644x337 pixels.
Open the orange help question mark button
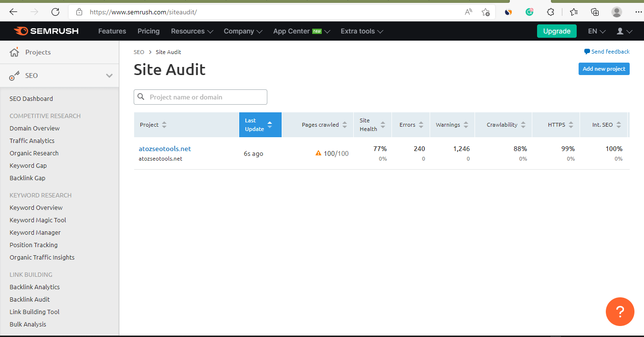point(620,312)
